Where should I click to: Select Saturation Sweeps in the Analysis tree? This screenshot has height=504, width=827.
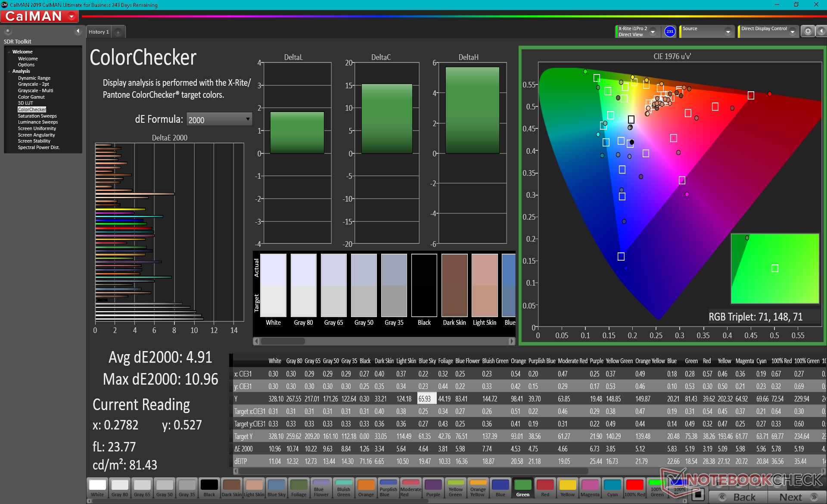(37, 116)
